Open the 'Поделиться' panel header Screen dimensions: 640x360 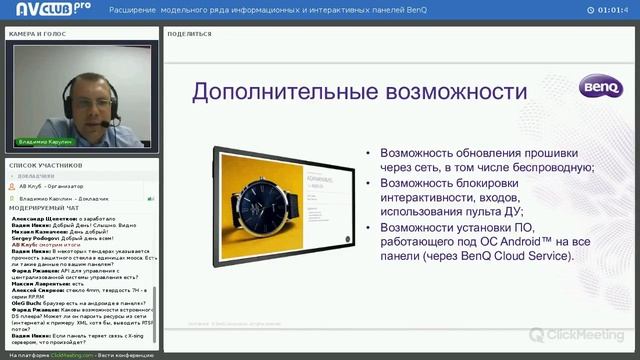tap(189, 34)
